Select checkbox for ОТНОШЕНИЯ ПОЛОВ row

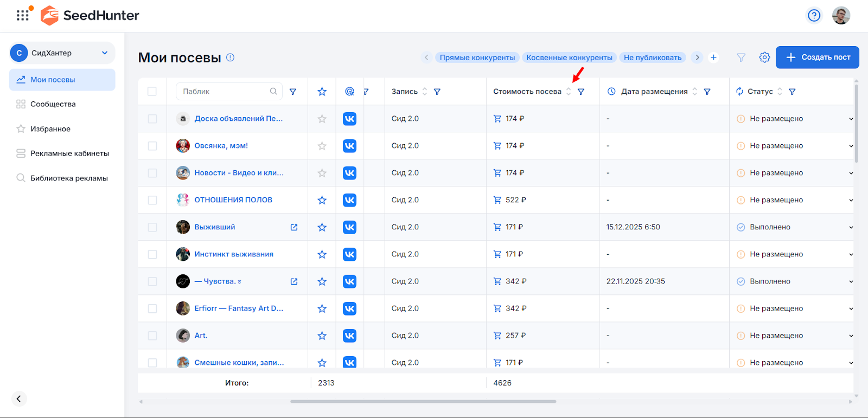click(x=152, y=200)
